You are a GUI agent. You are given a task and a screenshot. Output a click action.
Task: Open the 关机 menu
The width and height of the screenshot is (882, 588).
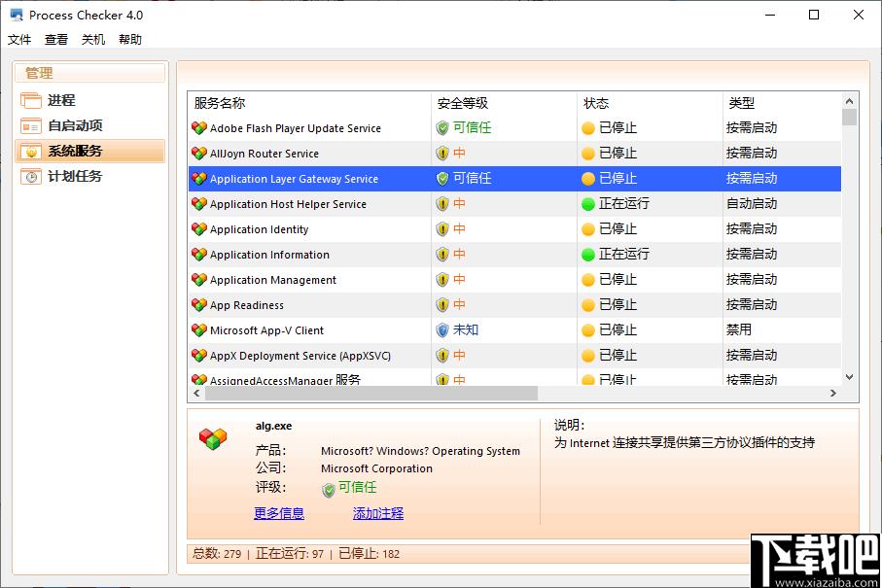click(93, 39)
